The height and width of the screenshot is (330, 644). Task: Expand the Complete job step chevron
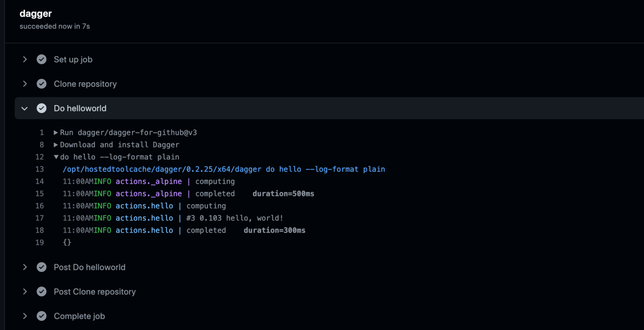click(25, 316)
